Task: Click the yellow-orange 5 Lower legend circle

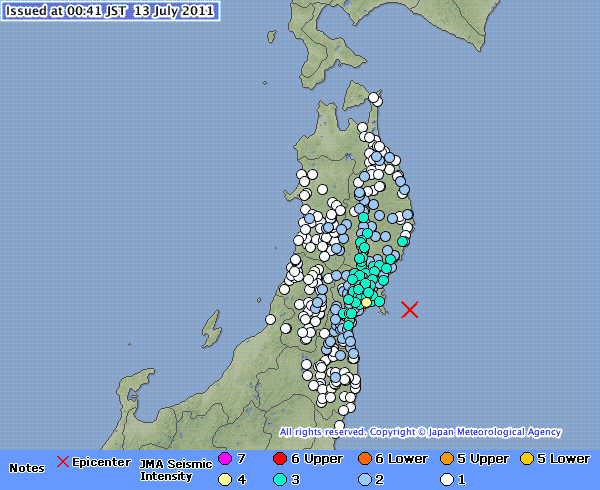Action: click(526, 459)
